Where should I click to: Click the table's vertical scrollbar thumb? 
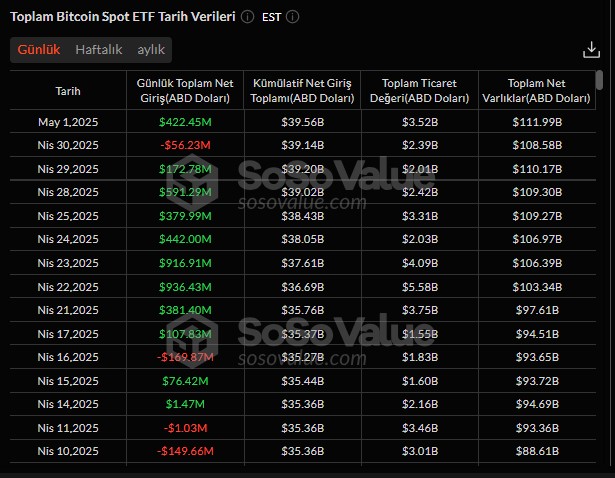[599, 80]
